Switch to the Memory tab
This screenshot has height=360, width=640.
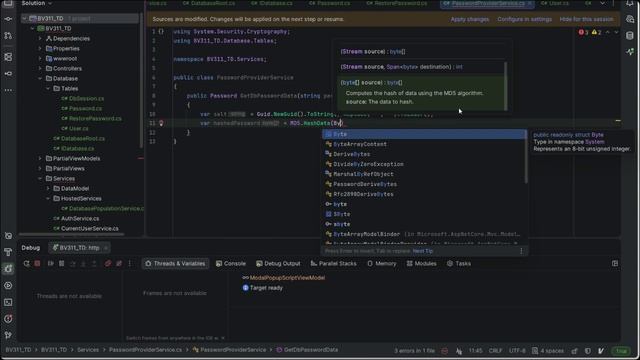tap(382, 264)
